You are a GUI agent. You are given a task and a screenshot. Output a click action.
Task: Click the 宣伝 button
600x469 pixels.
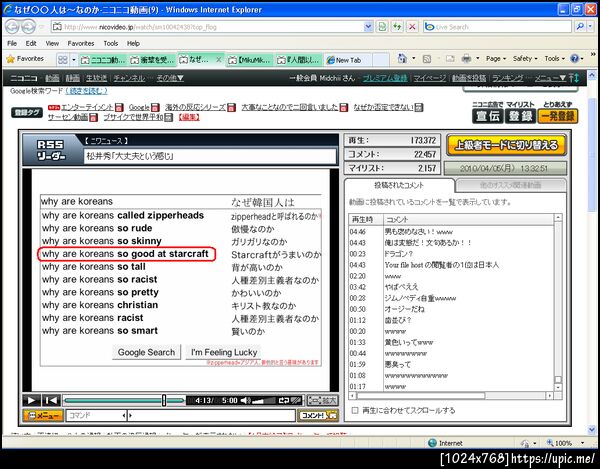(488, 116)
